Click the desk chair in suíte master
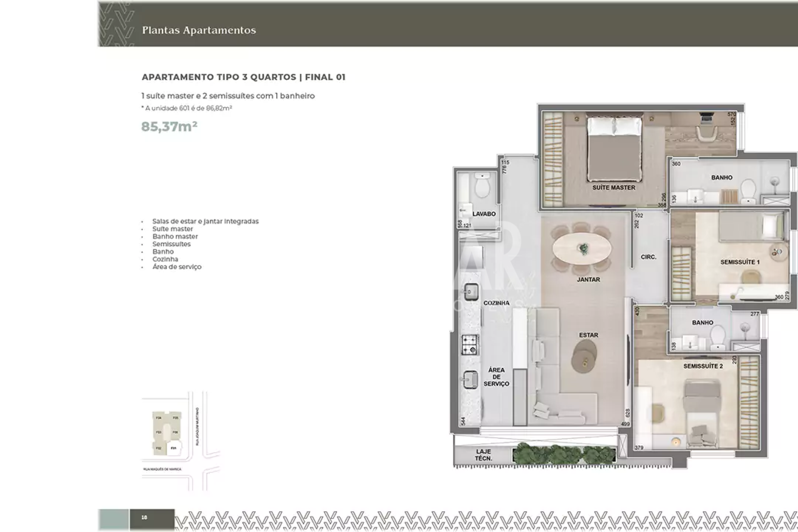 tap(706, 134)
